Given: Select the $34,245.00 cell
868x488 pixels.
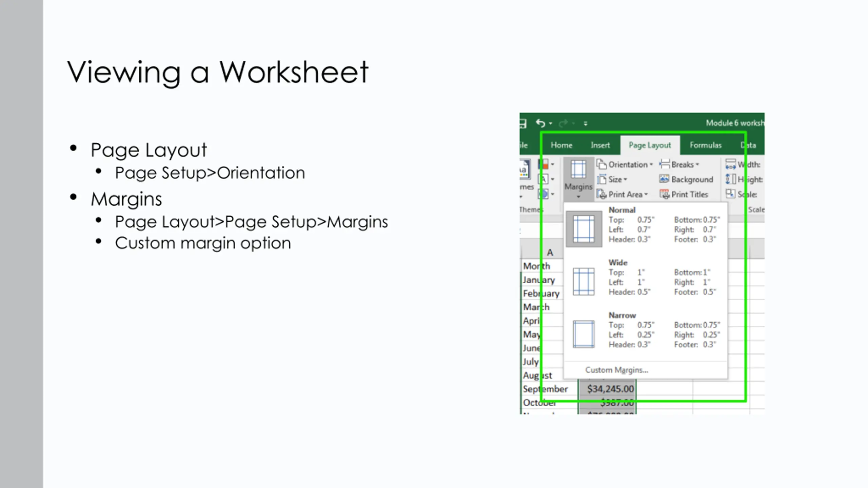Looking at the screenshot, I should (607, 389).
